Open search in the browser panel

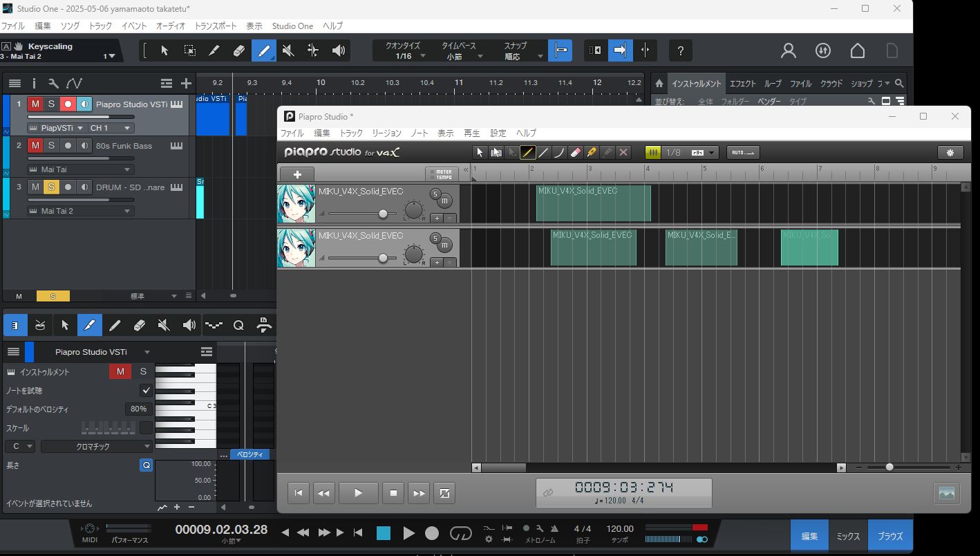tap(899, 84)
